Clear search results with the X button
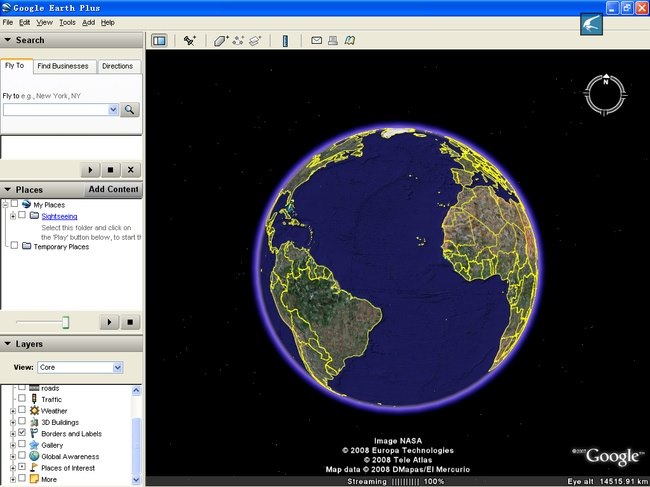Viewport: 650px width, 487px height. point(131,170)
